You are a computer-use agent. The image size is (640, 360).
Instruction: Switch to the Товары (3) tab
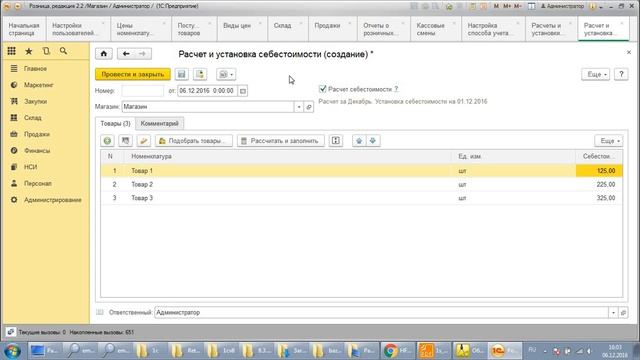[115, 123]
